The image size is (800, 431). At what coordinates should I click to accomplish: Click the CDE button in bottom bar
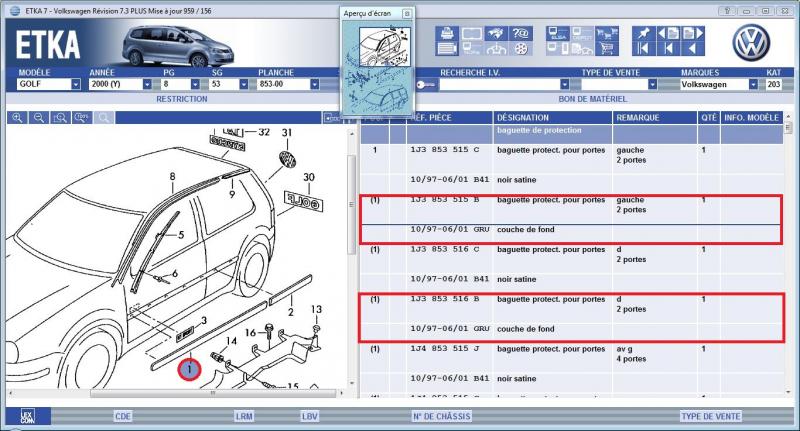[x=123, y=416]
